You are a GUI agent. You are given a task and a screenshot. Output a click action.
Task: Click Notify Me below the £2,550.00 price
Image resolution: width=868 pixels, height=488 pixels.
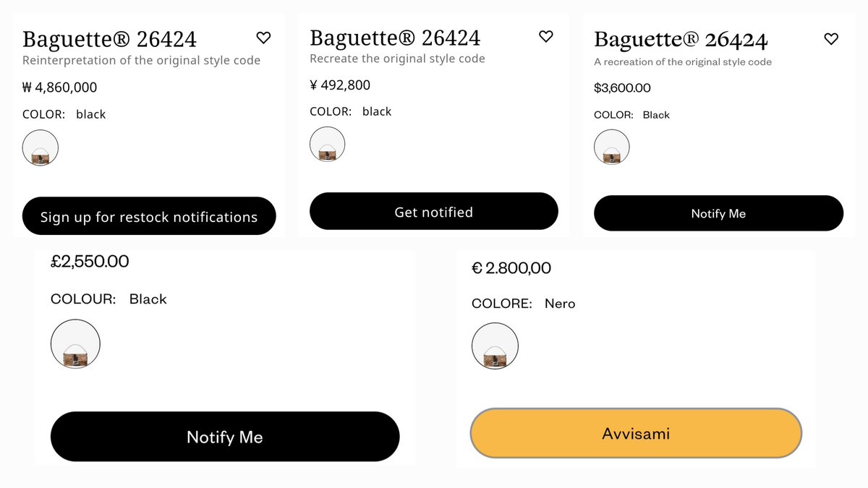224,437
